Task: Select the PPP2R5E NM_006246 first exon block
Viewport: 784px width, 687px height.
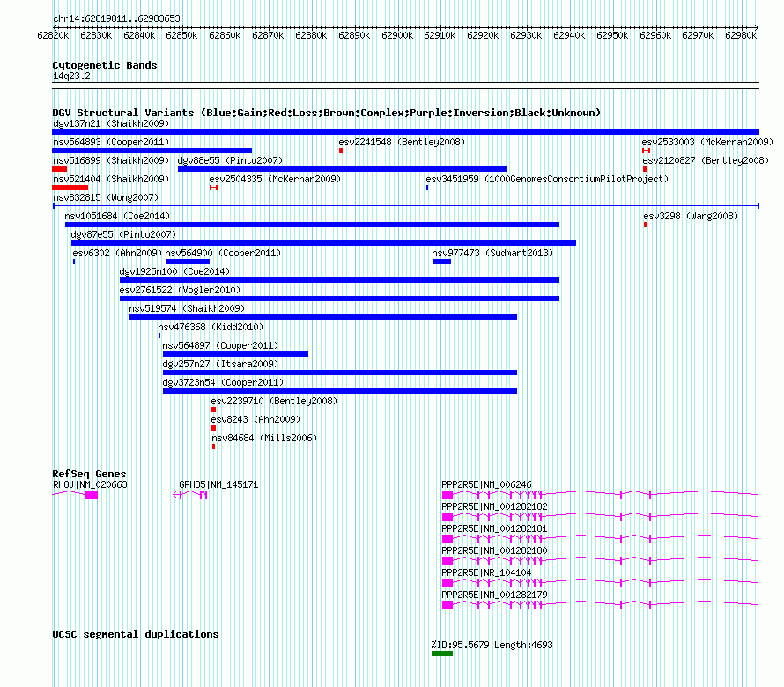Action: click(x=447, y=495)
